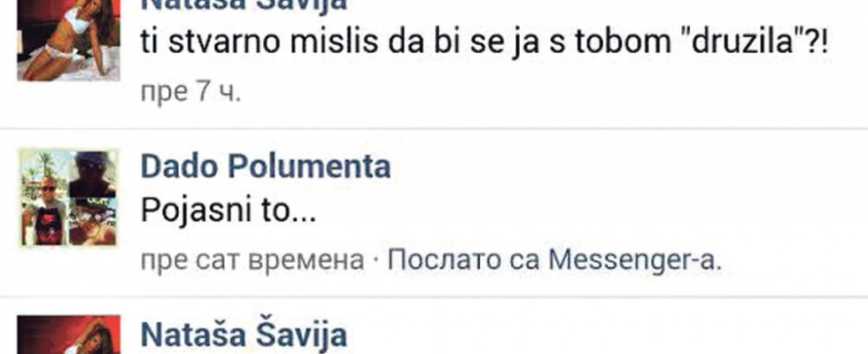
Task: Click the comment starting "ti stvarno mislis"
Action: click(485, 43)
